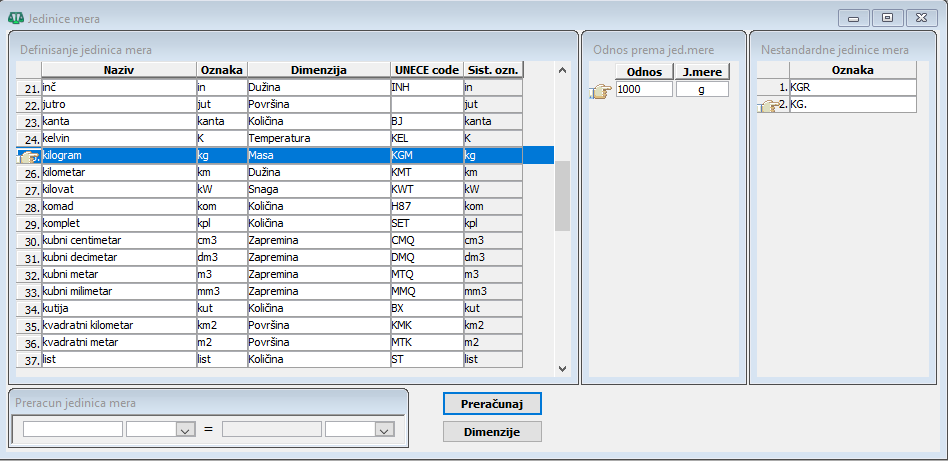This screenshot has height=461, width=948.
Task: Select the kilometar row in the table
Action: (118, 172)
